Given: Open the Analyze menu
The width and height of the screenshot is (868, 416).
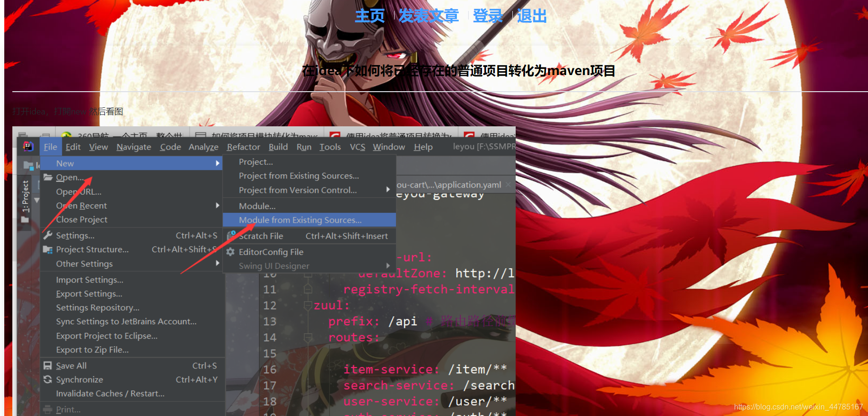Looking at the screenshot, I should [x=204, y=147].
